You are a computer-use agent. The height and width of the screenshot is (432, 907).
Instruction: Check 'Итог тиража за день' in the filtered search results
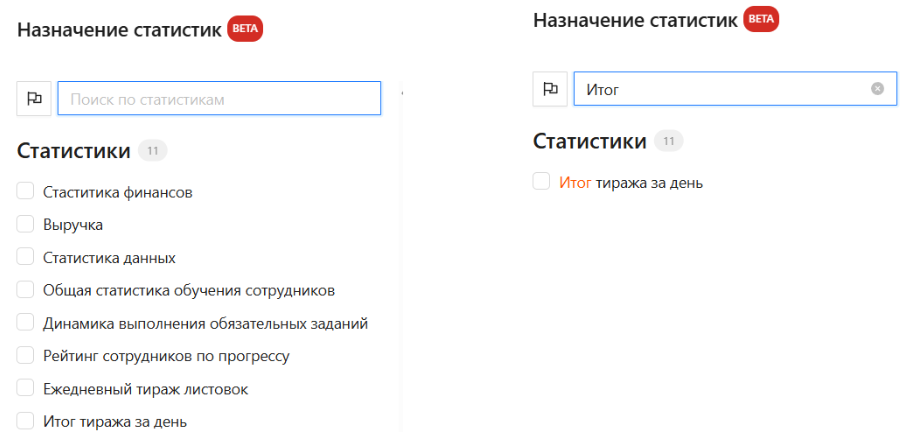(x=542, y=182)
